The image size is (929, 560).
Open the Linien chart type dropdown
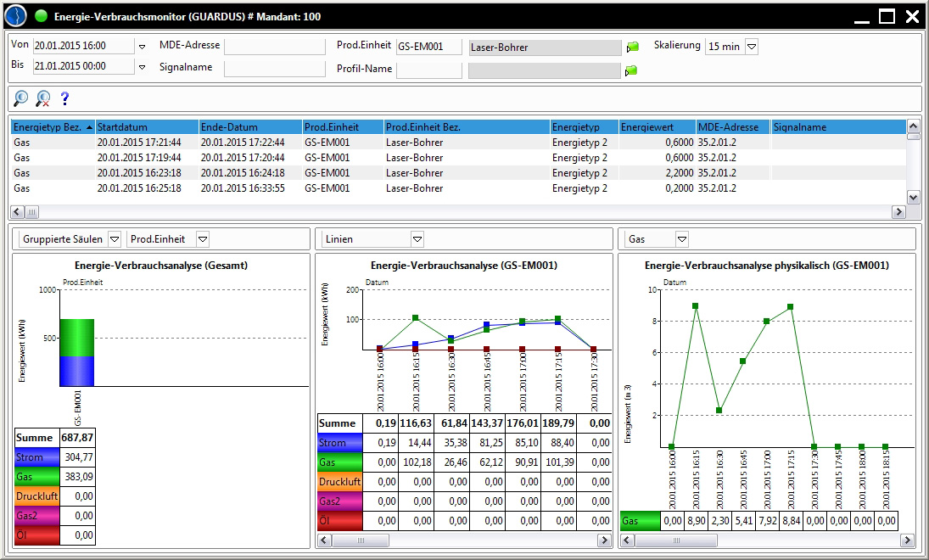tap(417, 239)
